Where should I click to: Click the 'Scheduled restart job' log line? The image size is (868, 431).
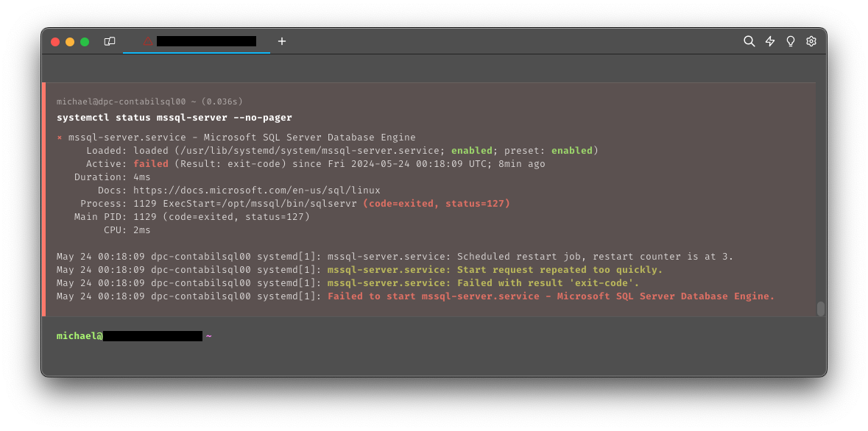click(395, 257)
